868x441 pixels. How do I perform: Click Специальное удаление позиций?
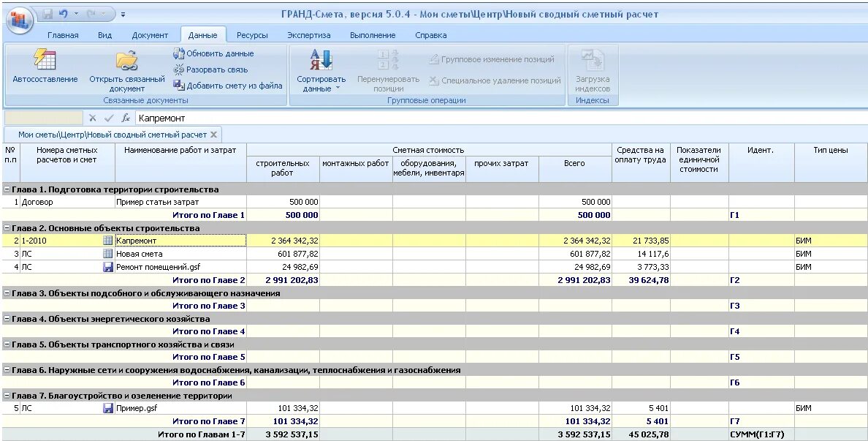[495, 80]
